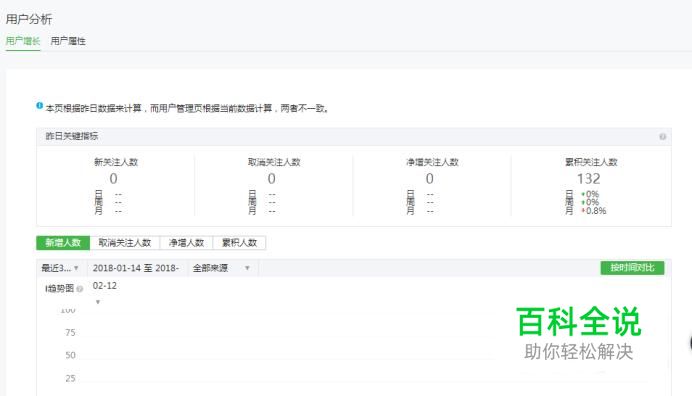
Task: Click the 累积关注人数 metric label
Action: (x=591, y=162)
